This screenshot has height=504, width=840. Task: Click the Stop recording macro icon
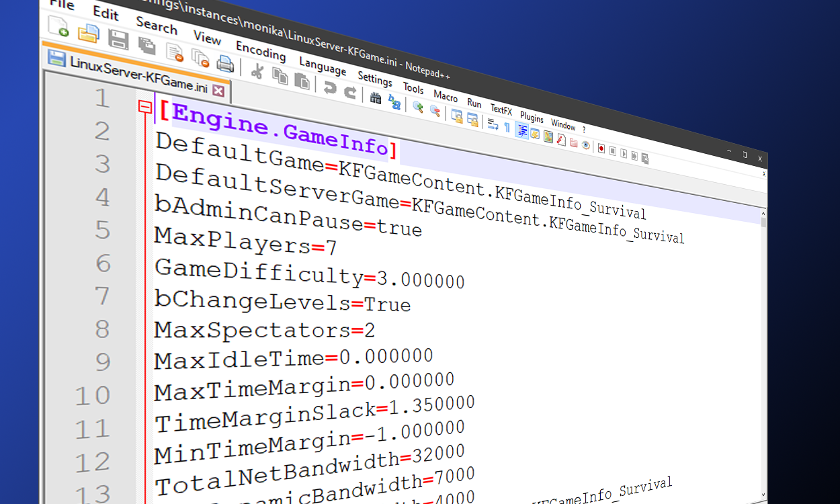coord(613,151)
